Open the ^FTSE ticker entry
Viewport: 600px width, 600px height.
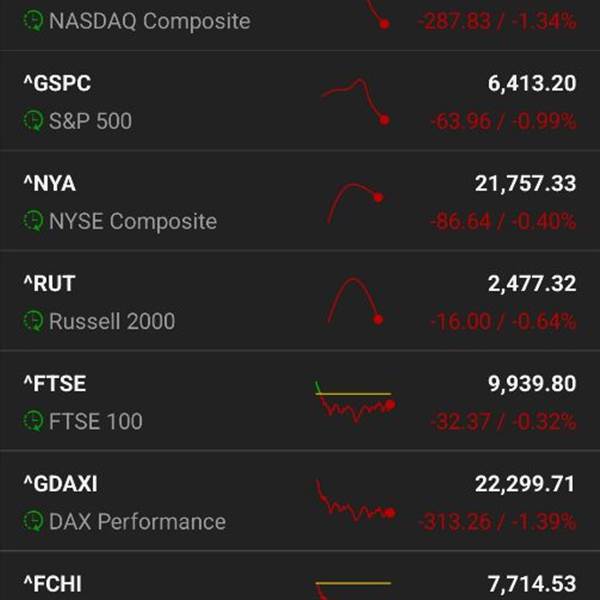tap(54, 384)
